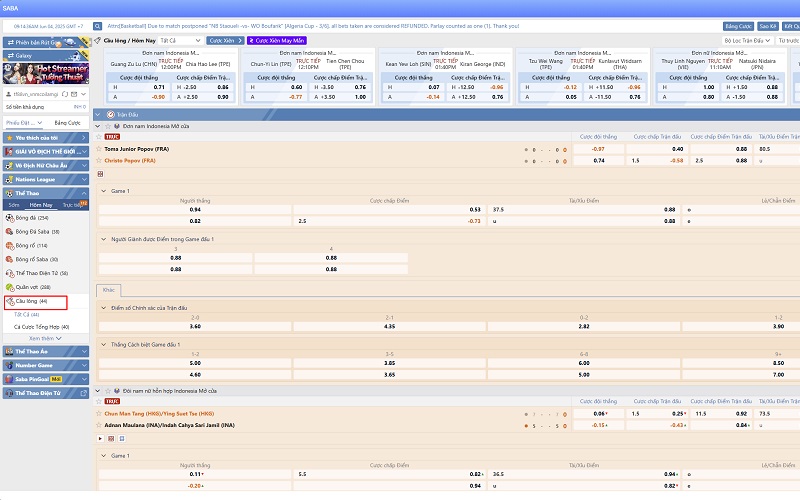
Task: Click the pin icon beside Cầu lông / Hôm Nay
Action: click(97, 40)
